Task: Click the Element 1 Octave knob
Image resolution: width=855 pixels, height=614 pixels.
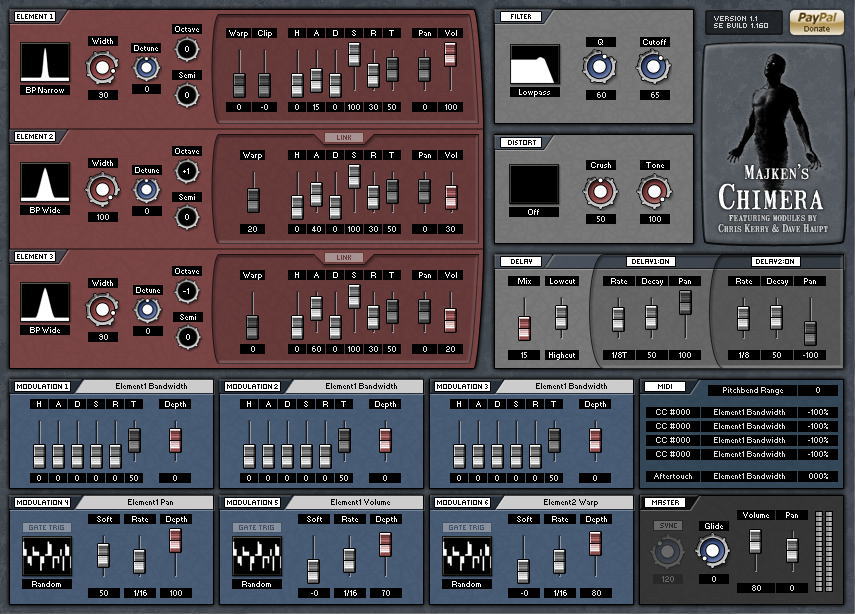Action: point(187,49)
